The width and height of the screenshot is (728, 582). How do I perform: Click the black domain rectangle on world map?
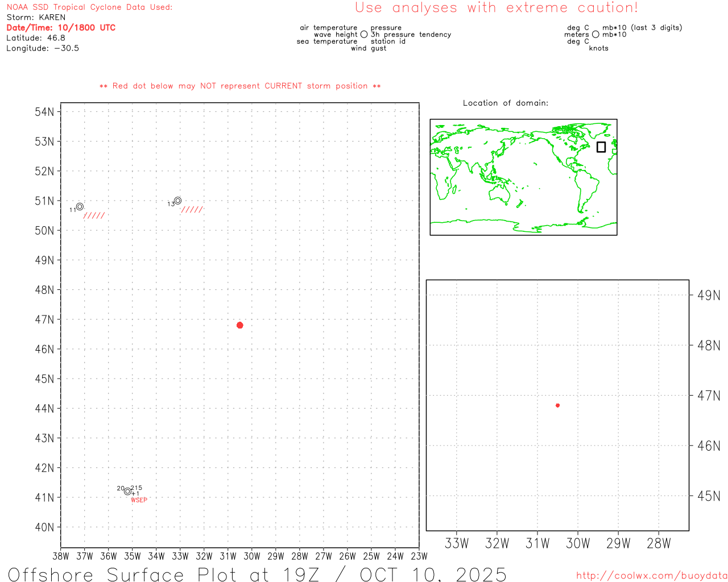tap(601, 147)
